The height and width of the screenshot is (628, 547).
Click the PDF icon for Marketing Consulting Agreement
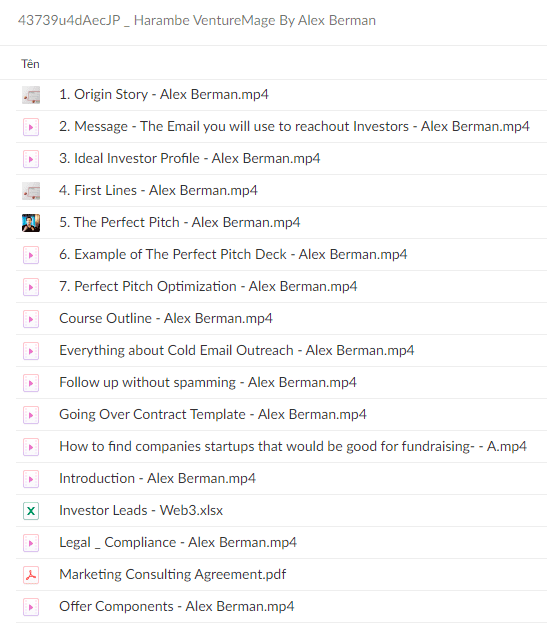click(x=31, y=575)
